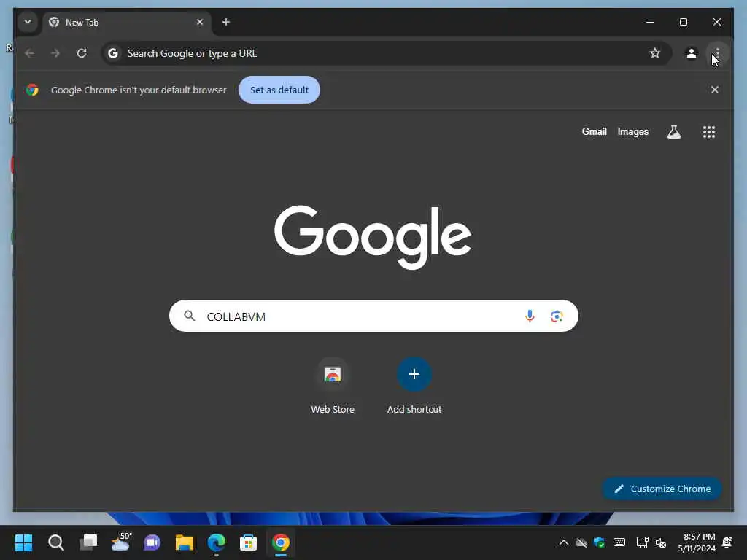Search by image with Lens icon
The image size is (747, 560).
557,316
